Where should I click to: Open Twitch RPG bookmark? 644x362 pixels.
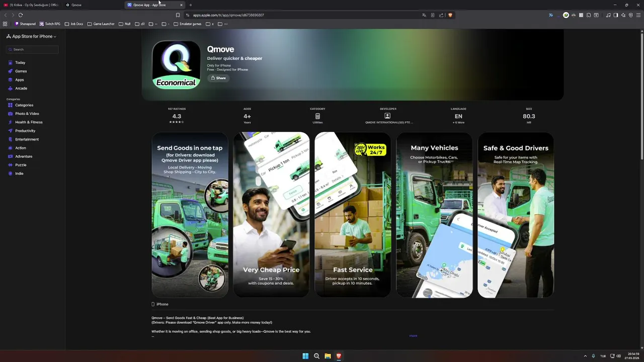click(x=50, y=24)
